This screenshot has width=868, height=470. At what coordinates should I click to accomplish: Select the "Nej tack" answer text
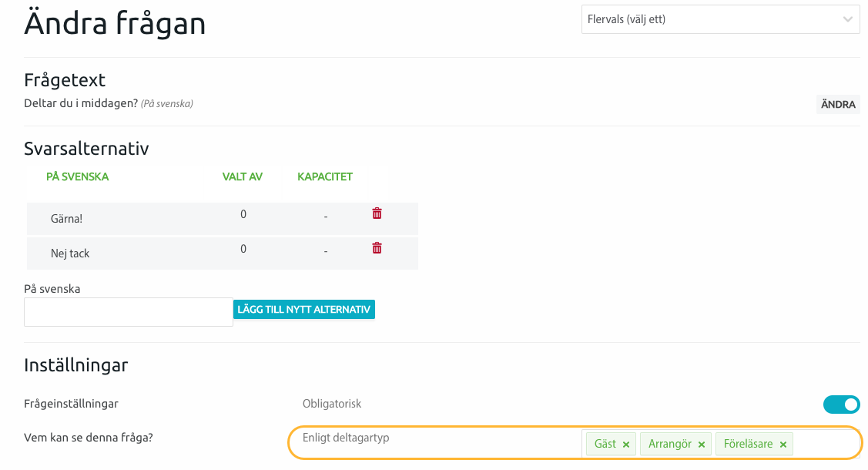pos(70,253)
